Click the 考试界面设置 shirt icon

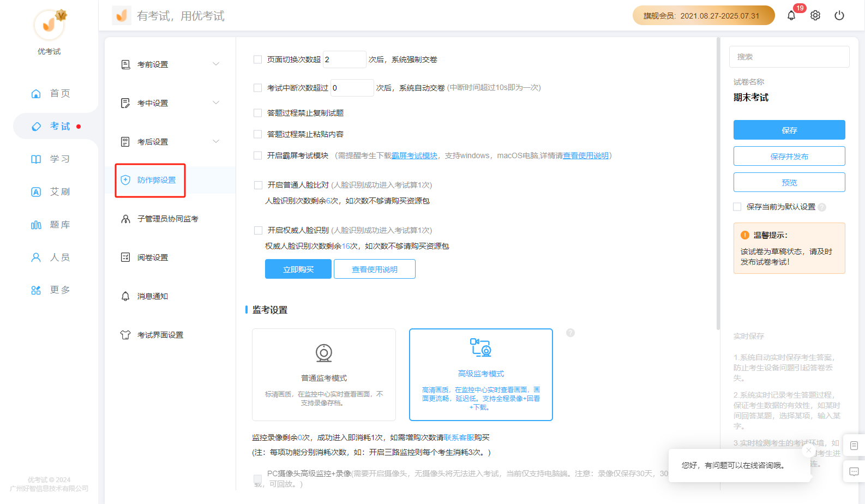[x=125, y=335]
